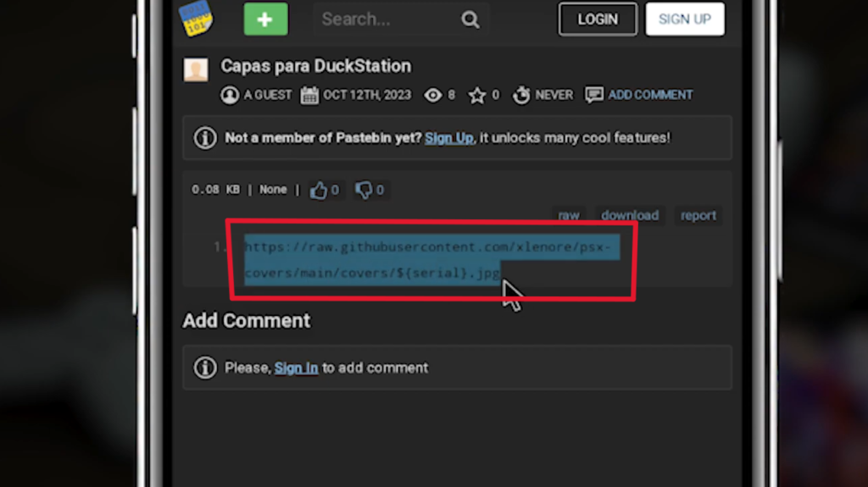
Task: Open the ADD COMMENT link
Action: coord(650,95)
